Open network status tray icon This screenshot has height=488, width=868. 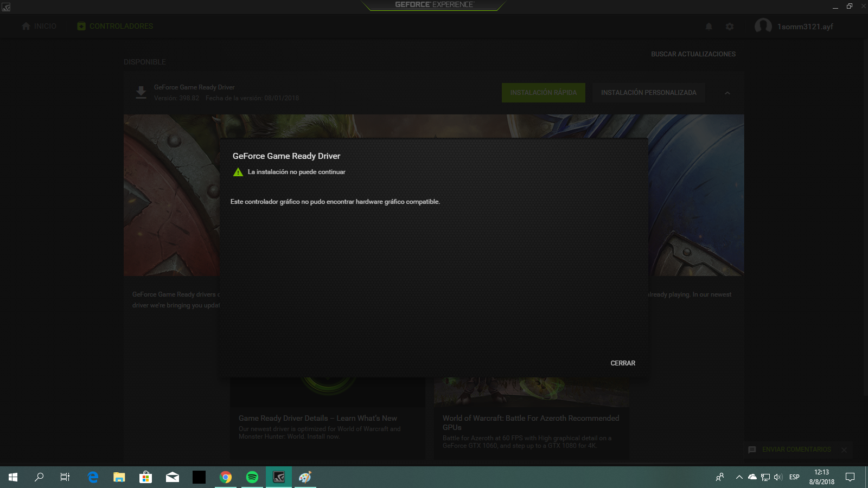tap(765, 477)
